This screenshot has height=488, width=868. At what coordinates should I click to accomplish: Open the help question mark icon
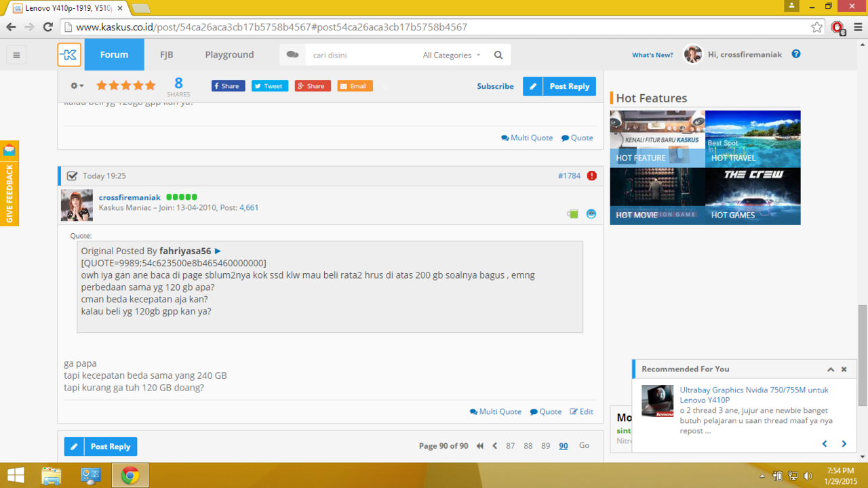click(796, 54)
